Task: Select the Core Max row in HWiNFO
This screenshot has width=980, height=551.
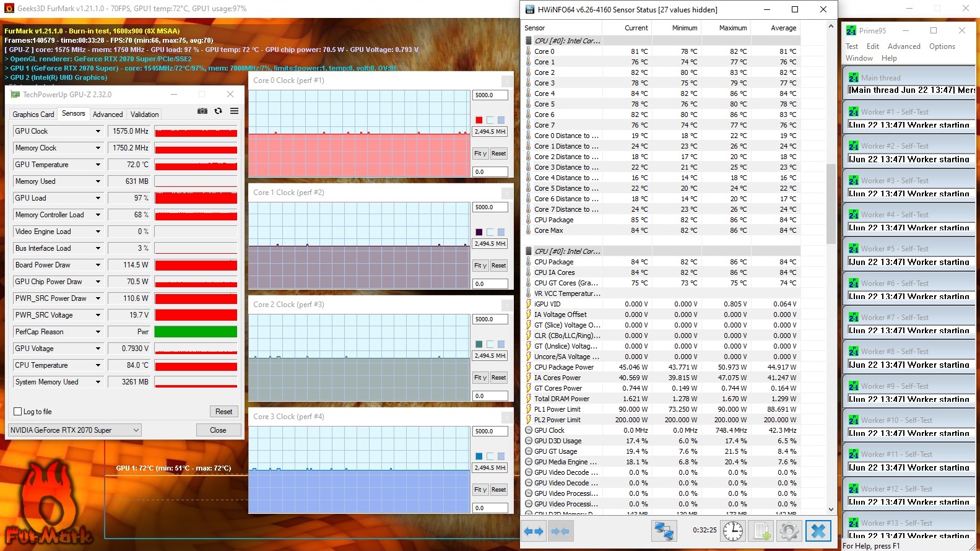Action: tap(662, 230)
